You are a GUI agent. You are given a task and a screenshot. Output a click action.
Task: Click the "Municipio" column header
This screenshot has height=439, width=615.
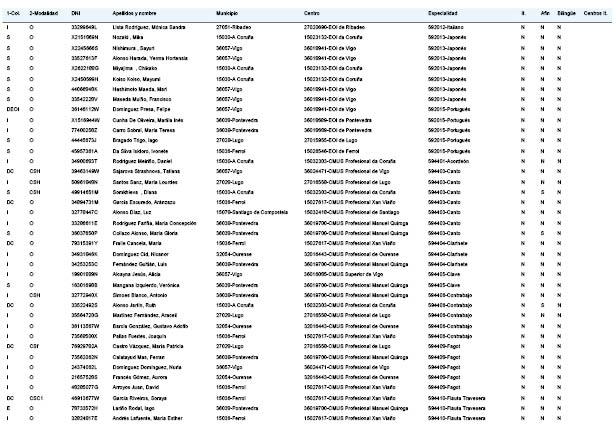pyautogui.click(x=227, y=13)
